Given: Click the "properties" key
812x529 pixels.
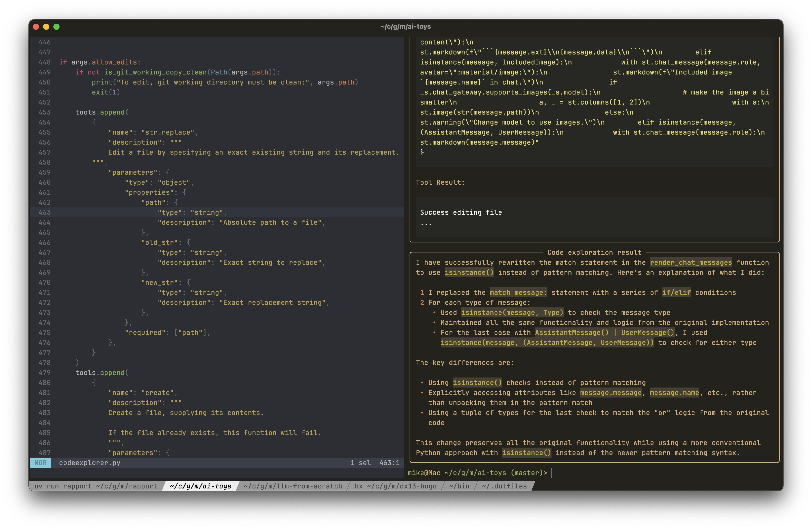Looking at the screenshot, I should [x=149, y=193].
